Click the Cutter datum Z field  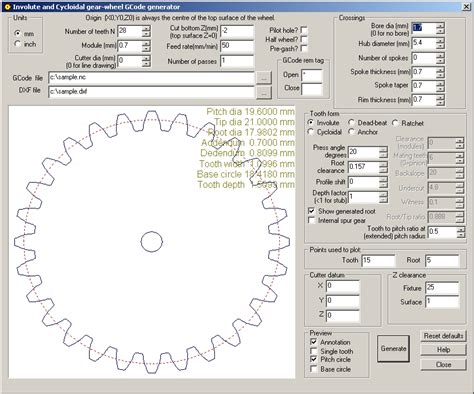pos(343,316)
